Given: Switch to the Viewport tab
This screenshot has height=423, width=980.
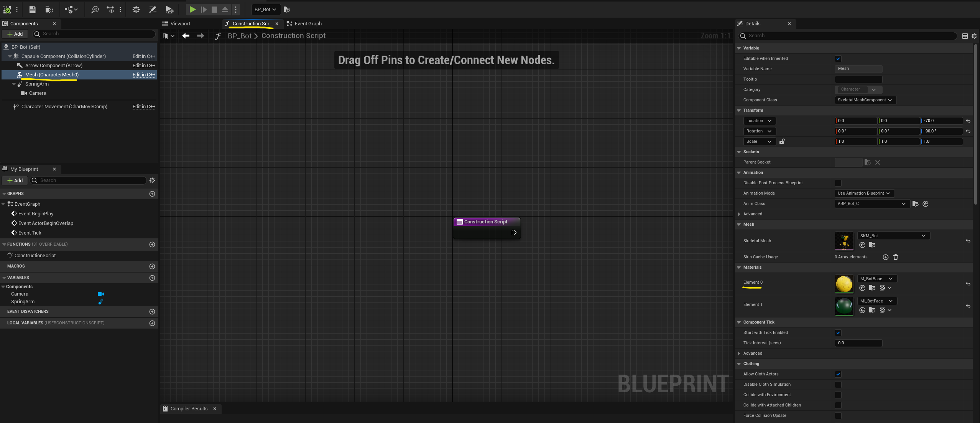Looking at the screenshot, I should [x=180, y=24].
